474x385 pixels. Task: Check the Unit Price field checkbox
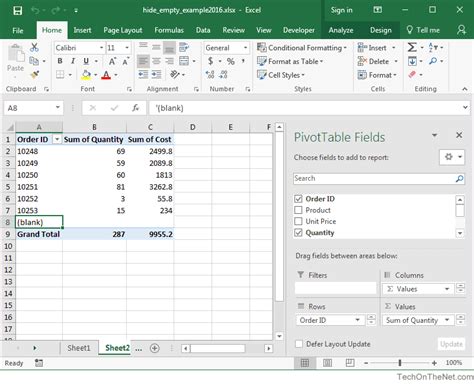(298, 221)
